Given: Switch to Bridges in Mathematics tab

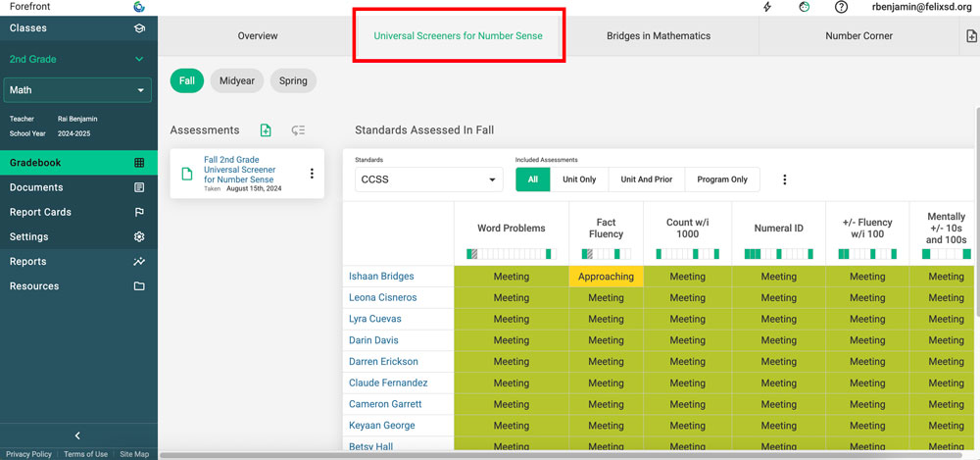Looking at the screenshot, I should pyautogui.click(x=658, y=36).
